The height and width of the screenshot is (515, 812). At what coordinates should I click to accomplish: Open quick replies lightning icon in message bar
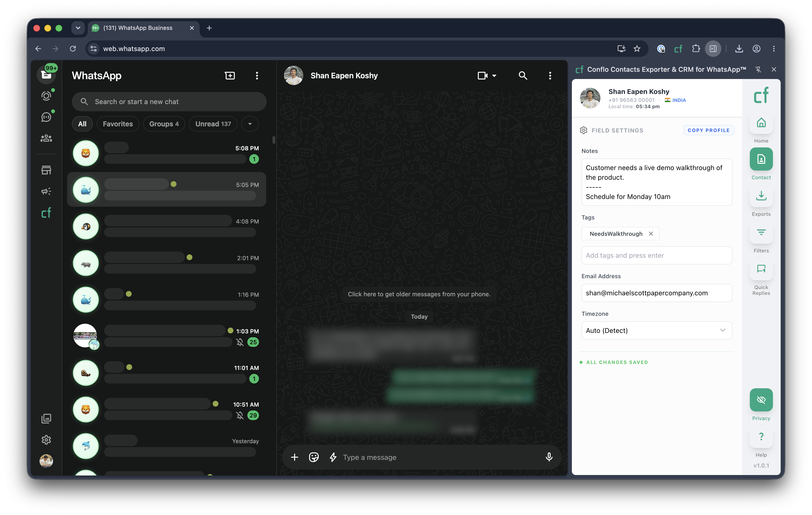(333, 457)
